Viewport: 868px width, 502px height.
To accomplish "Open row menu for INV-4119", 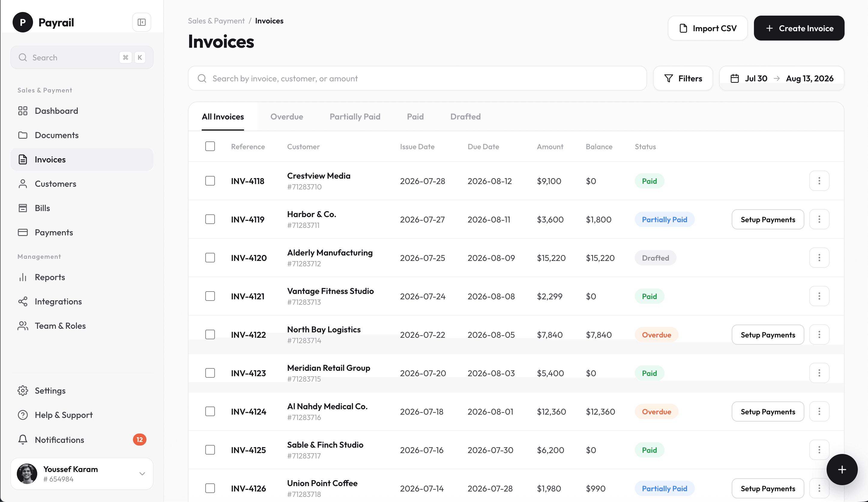I will tap(819, 219).
